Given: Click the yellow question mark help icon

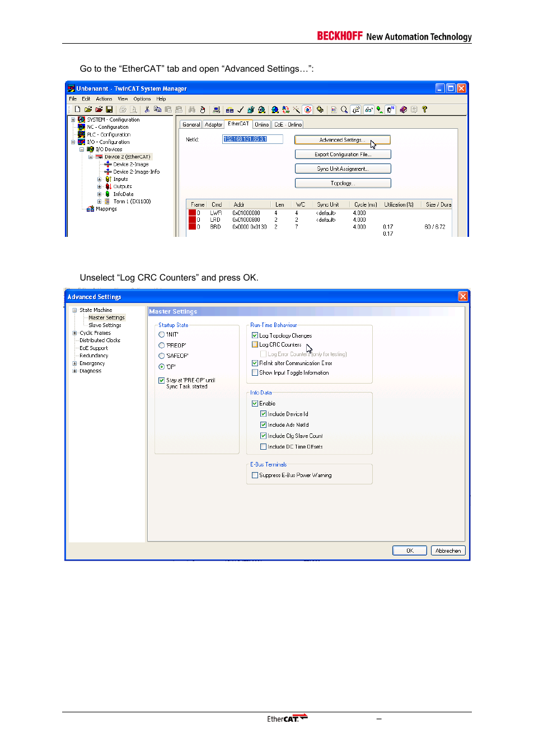Looking at the screenshot, I should [x=424, y=110].
